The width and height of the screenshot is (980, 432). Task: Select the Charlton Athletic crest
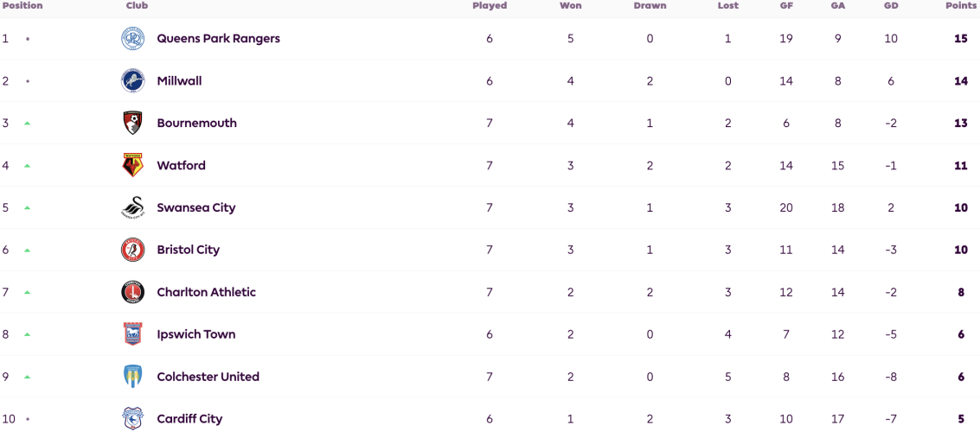point(132,292)
